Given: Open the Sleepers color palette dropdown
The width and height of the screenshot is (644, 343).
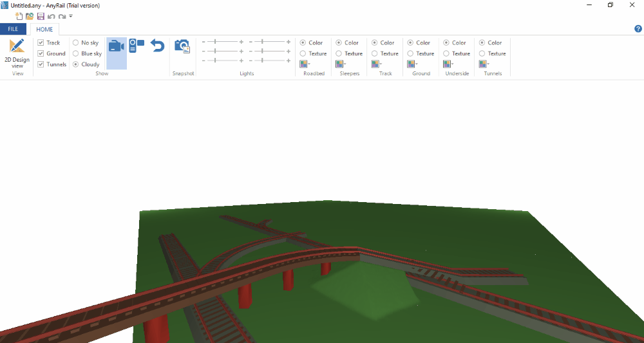Looking at the screenshot, I should pos(341,64).
